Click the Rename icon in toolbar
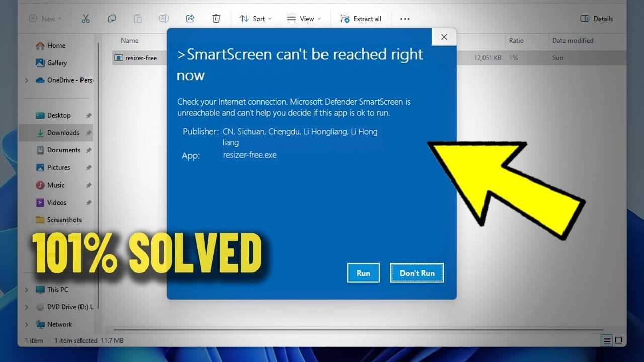644x362 pixels. pyautogui.click(x=164, y=19)
